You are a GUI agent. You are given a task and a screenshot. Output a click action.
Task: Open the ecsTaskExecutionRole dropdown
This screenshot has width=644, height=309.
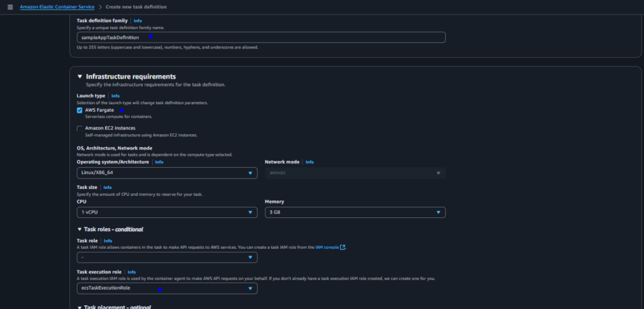pyautogui.click(x=167, y=288)
